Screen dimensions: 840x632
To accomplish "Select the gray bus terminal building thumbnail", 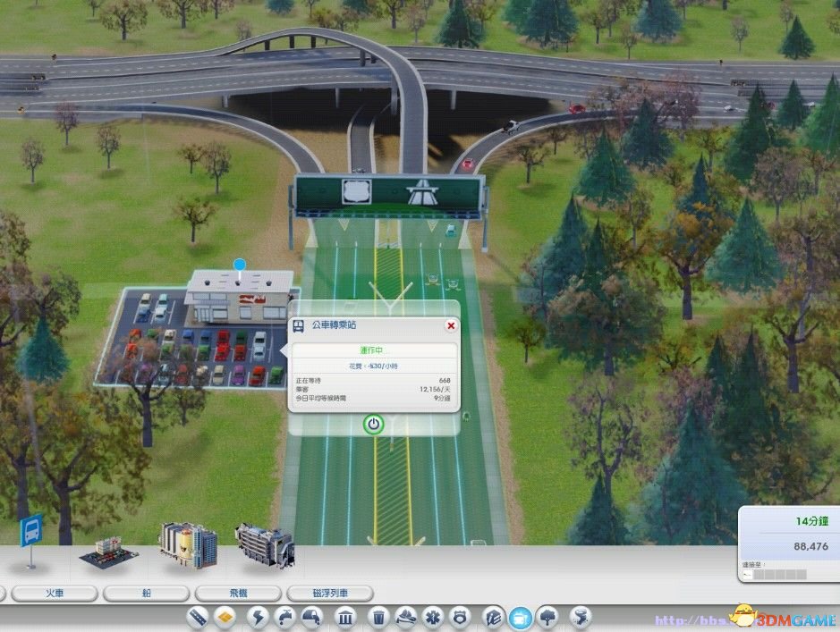I will [x=265, y=546].
